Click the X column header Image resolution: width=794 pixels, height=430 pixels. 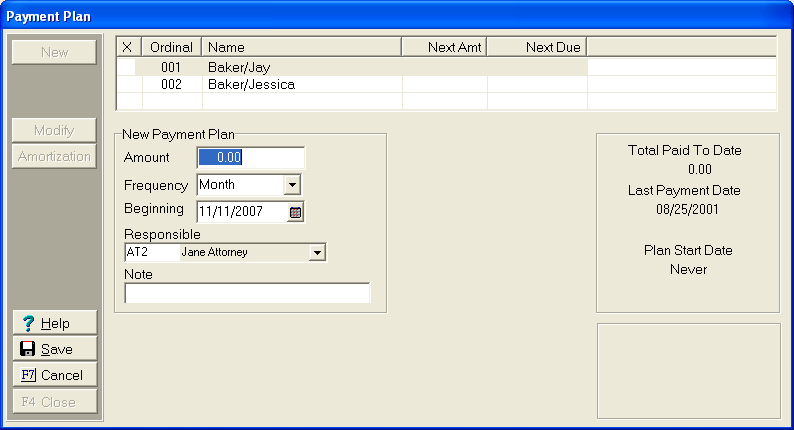(127, 47)
